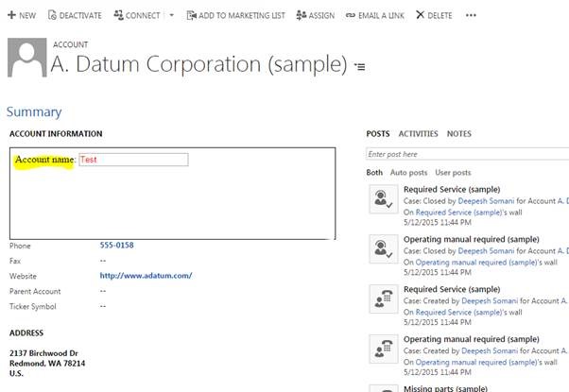Filter wall by User posts
569x392 pixels.
[453, 173]
